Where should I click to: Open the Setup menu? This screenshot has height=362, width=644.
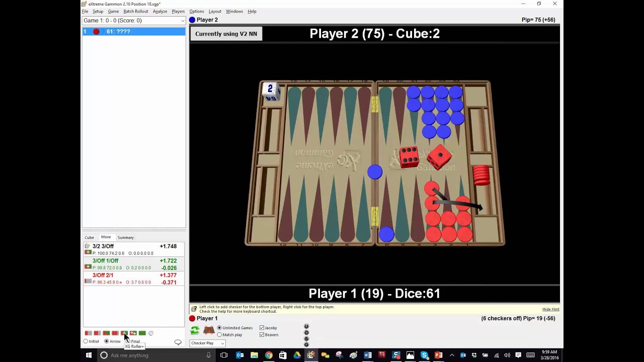(x=98, y=11)
